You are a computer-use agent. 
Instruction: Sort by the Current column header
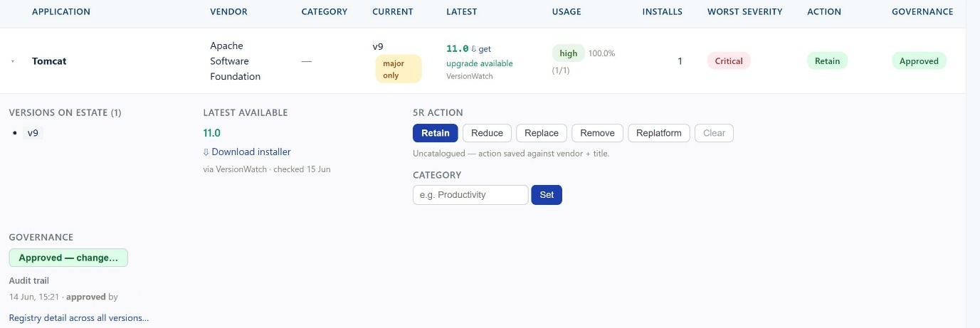click(393, 11)
